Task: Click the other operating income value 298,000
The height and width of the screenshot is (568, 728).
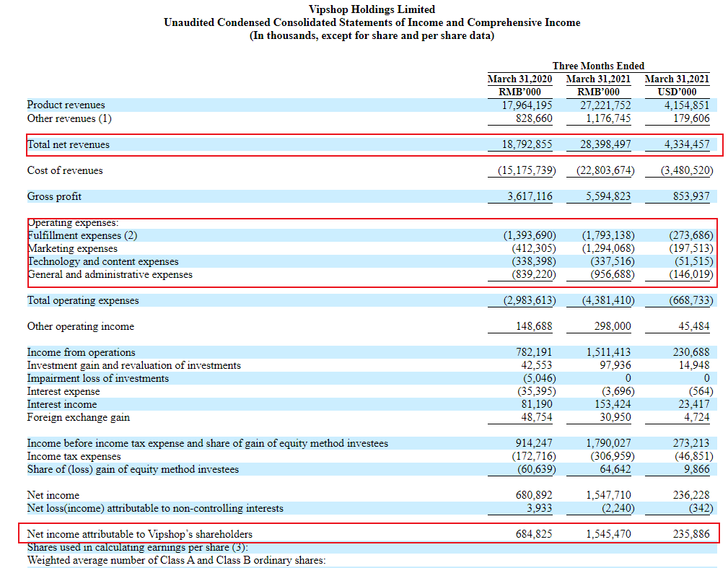Action: click(x=613, y=326)
